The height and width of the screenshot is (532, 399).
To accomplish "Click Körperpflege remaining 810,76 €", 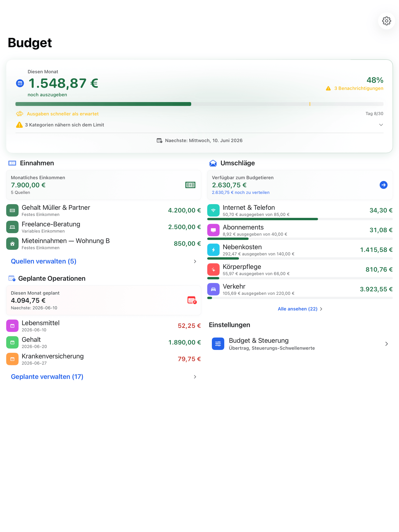I will (379, 269).
